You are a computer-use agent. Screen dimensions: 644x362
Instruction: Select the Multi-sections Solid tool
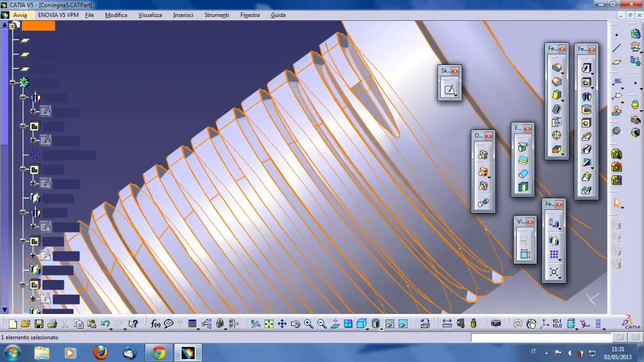click(586, 176)
